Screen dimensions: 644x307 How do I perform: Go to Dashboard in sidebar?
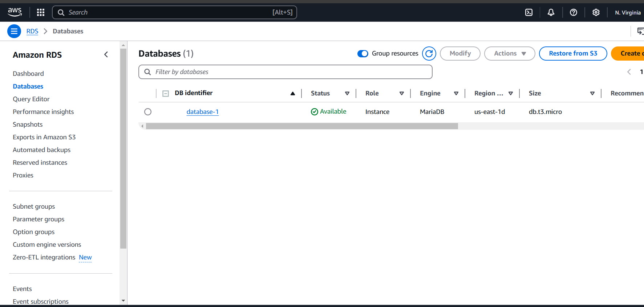click(28, 74)
